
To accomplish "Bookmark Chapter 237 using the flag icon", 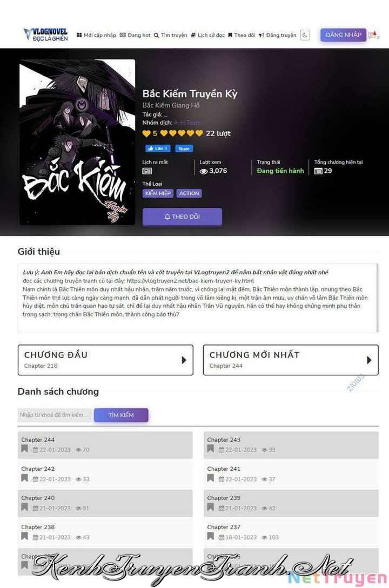I will click(211, 536).
